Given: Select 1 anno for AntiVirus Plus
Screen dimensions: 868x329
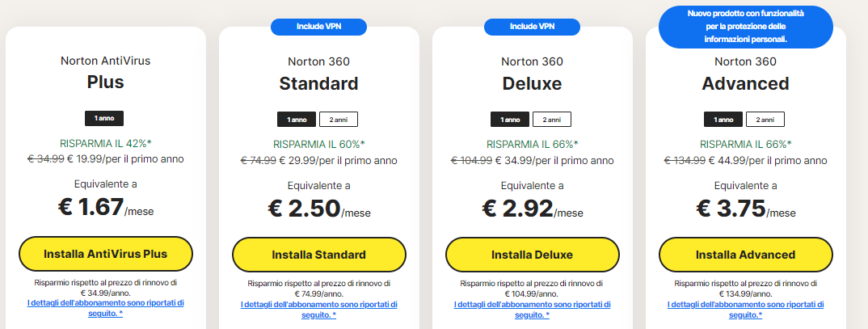Looking at the screenshot, I should tap(105, 119).
